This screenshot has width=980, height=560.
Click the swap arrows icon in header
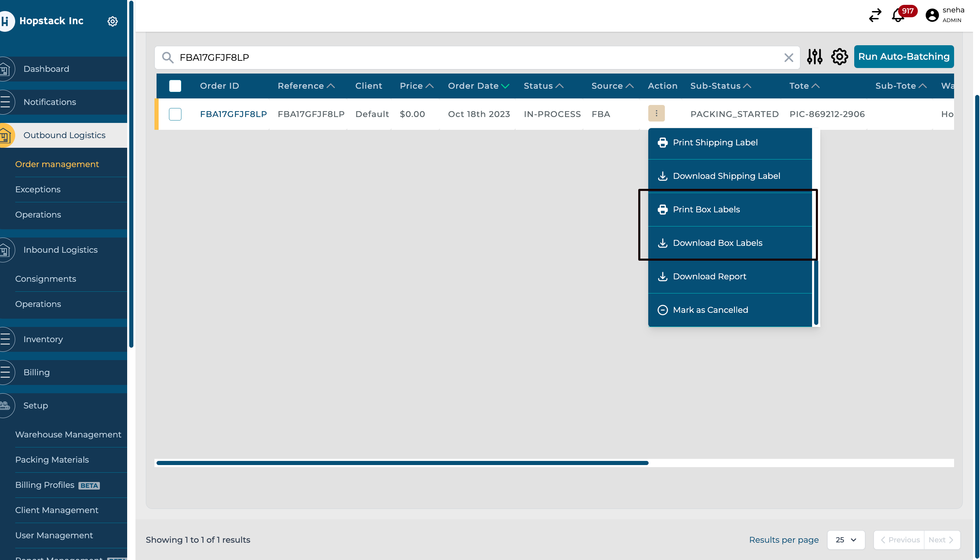pos(875,16)
